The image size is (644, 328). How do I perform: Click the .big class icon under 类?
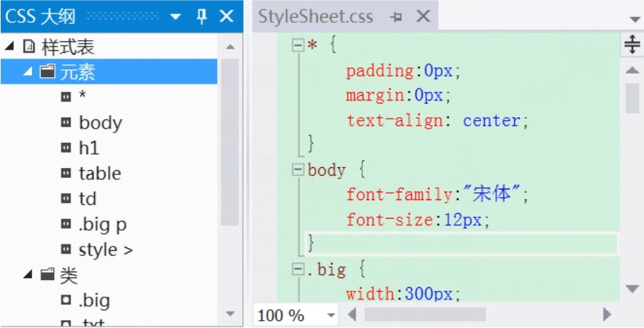(66, 300)
